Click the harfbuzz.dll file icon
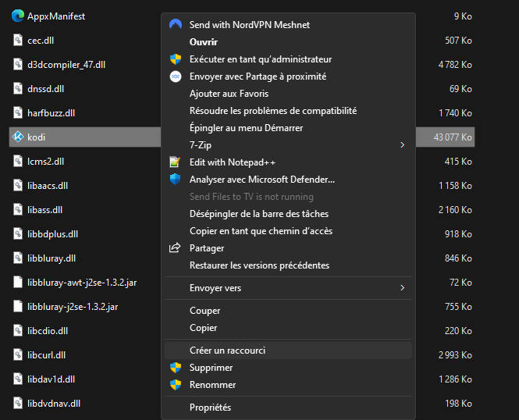The height and width of the screenshot is (420, 519). tap(18, 112)
